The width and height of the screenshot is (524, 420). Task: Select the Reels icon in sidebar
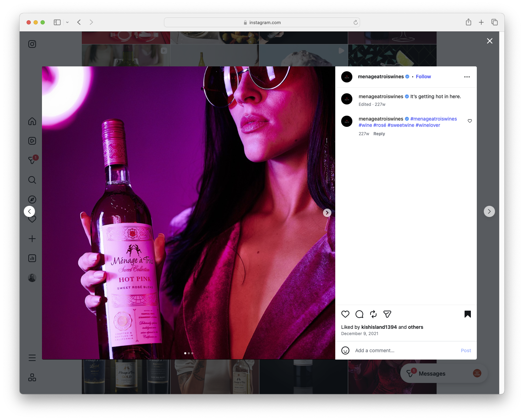point(32,141)
